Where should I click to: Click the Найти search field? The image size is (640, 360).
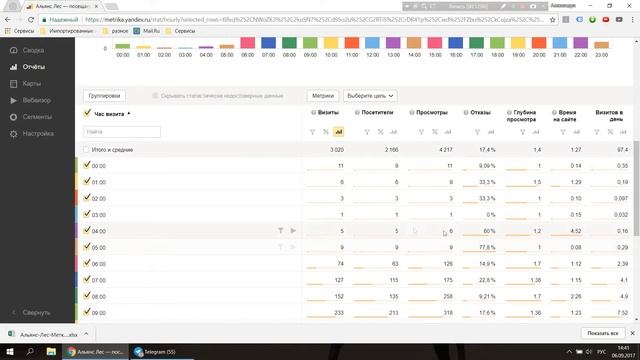[x=122, y=132]
